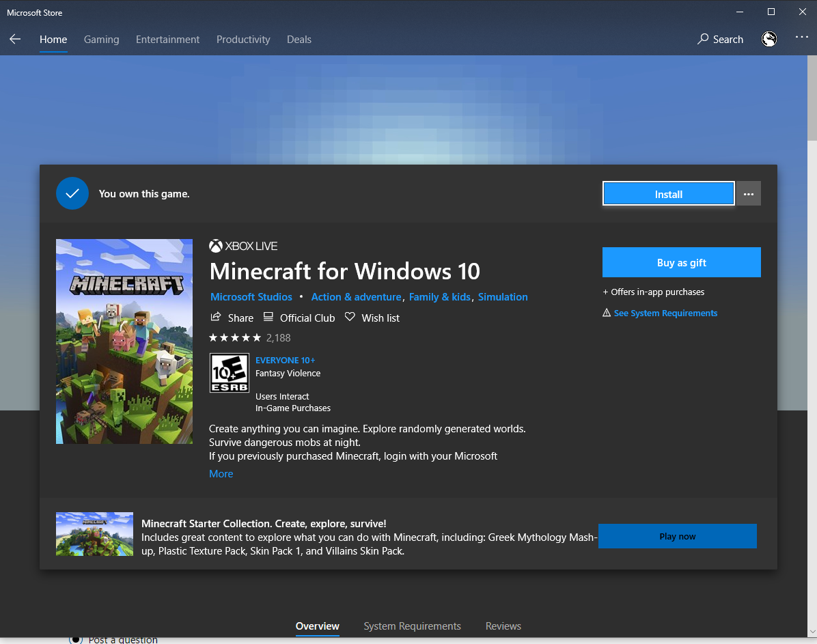This screenshot has height=644, width=817.
Task: Open the Deals tab
Action: pos(299,40)
